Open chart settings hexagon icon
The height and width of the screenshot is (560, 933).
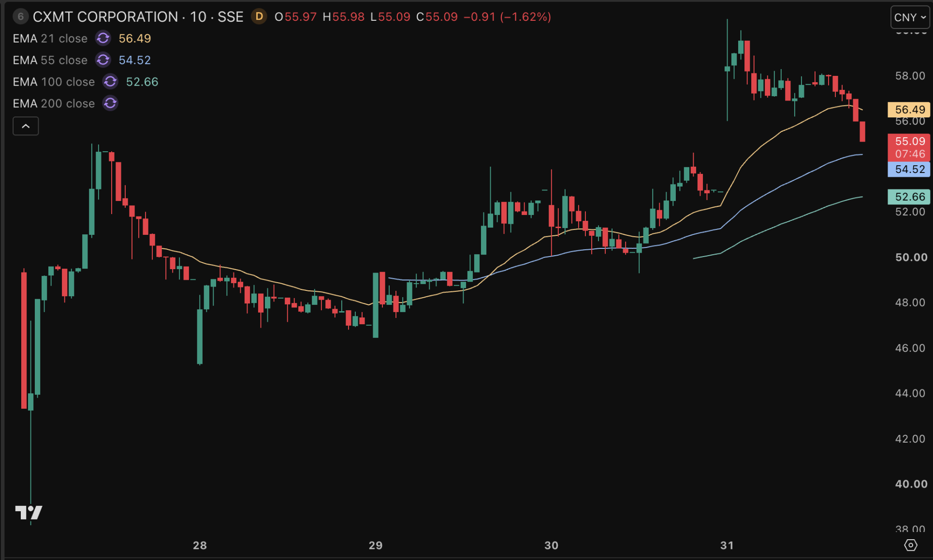coord(910,545)
